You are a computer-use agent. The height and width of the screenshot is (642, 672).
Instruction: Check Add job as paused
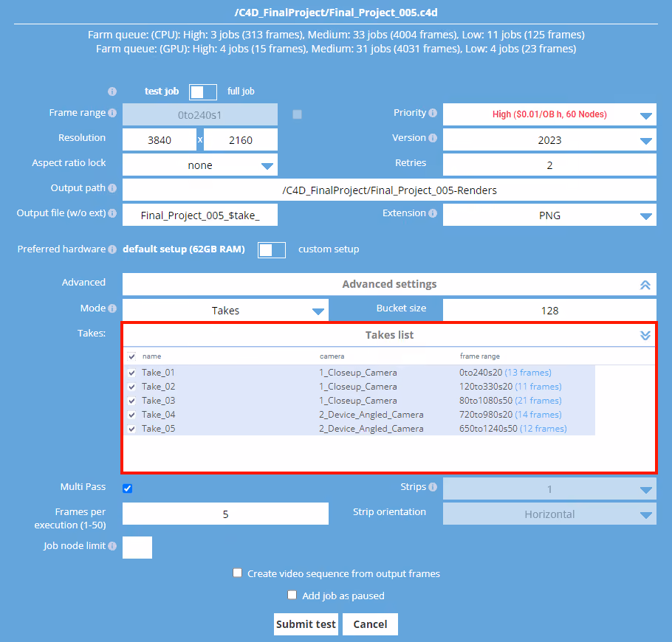292,595
